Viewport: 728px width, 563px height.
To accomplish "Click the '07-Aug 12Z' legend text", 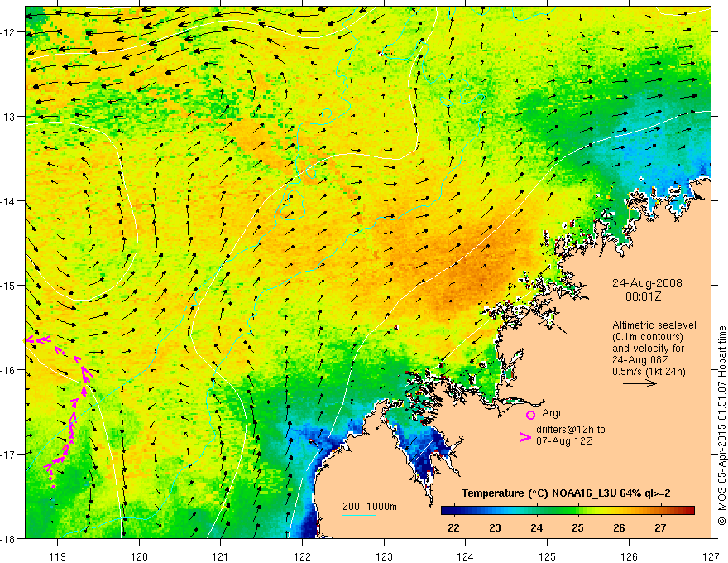I will point(564,441).
